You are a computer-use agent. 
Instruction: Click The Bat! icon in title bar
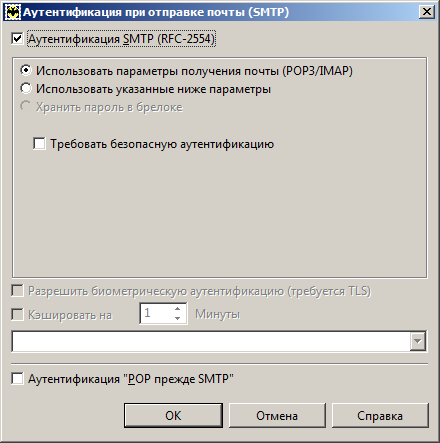(x=13, y=12)
